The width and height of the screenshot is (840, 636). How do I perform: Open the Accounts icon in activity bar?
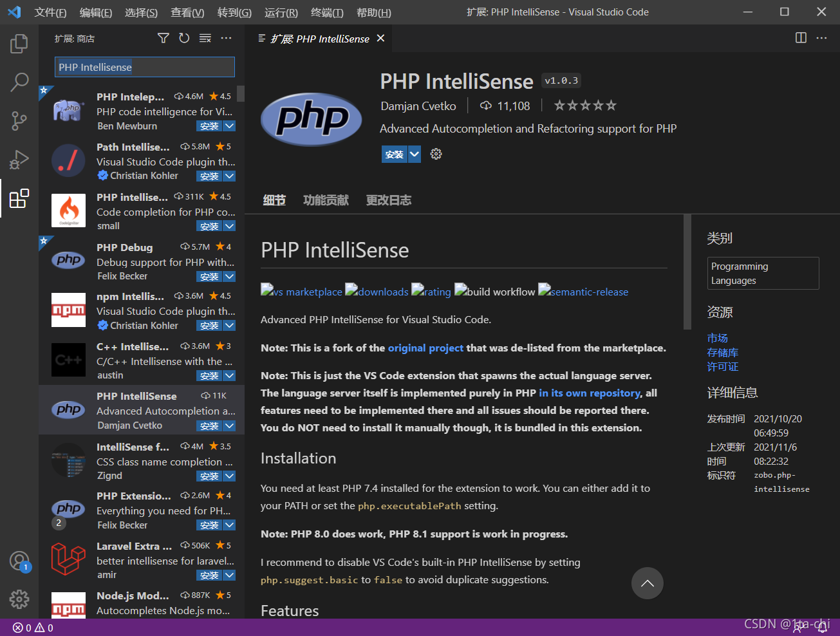click(19, 561)
